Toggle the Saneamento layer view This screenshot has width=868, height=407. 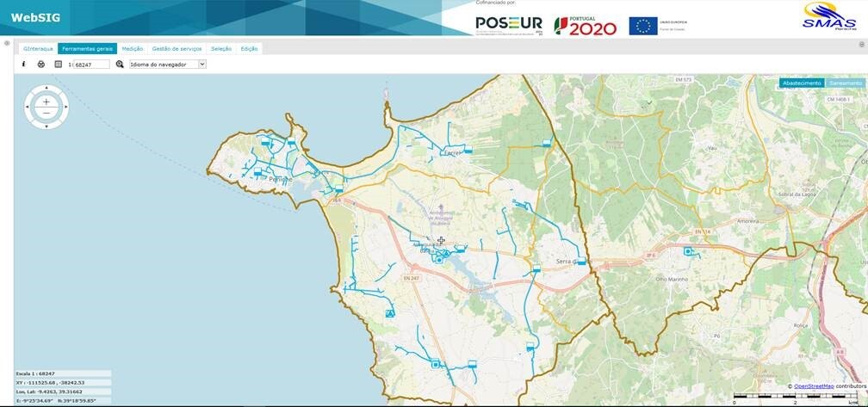point(845,83)
